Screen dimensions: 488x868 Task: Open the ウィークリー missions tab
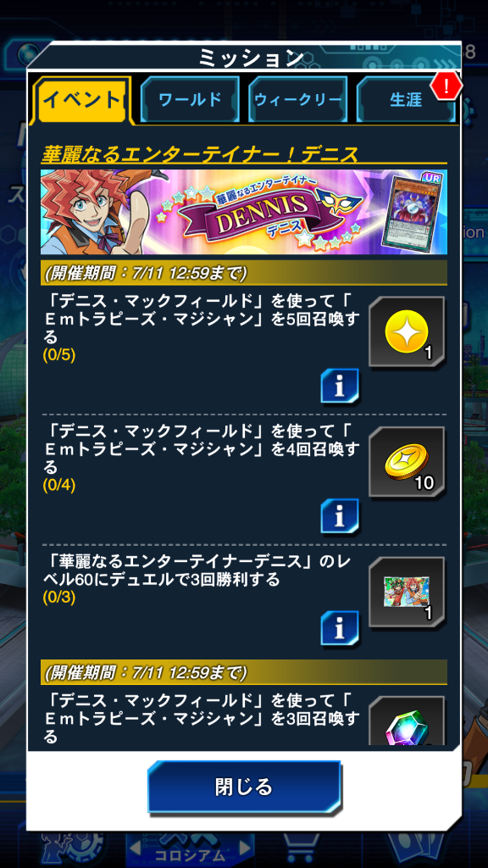click(x=297, y=100)
